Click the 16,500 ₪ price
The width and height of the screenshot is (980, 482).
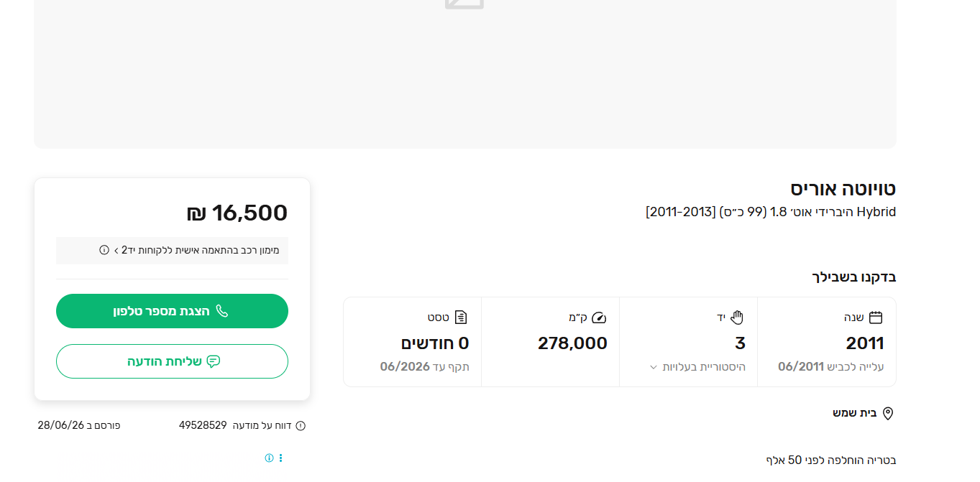[x=237, y=213]
